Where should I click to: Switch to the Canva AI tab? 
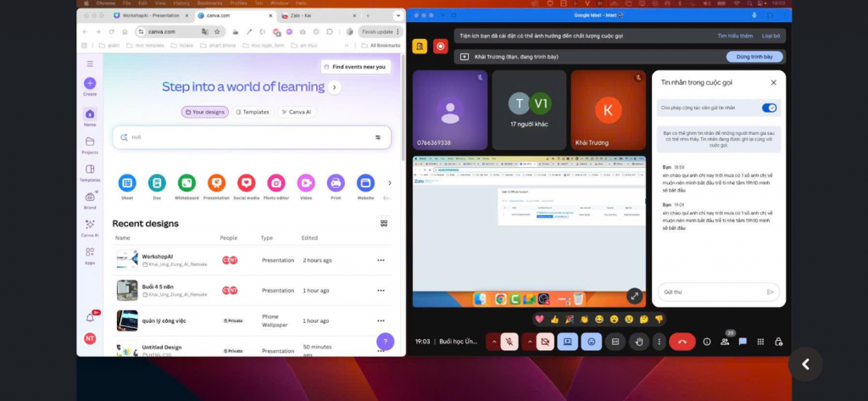pos(298,112)
